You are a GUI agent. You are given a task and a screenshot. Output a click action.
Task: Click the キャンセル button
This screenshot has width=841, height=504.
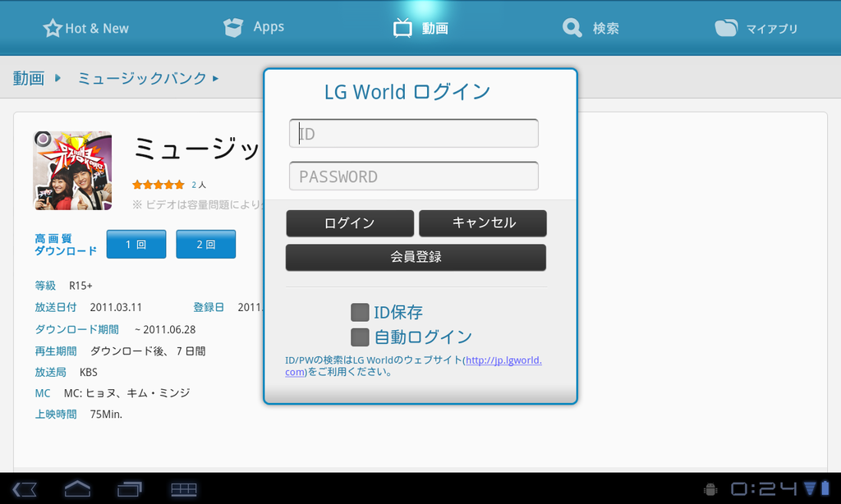click(x=483, y=223)
